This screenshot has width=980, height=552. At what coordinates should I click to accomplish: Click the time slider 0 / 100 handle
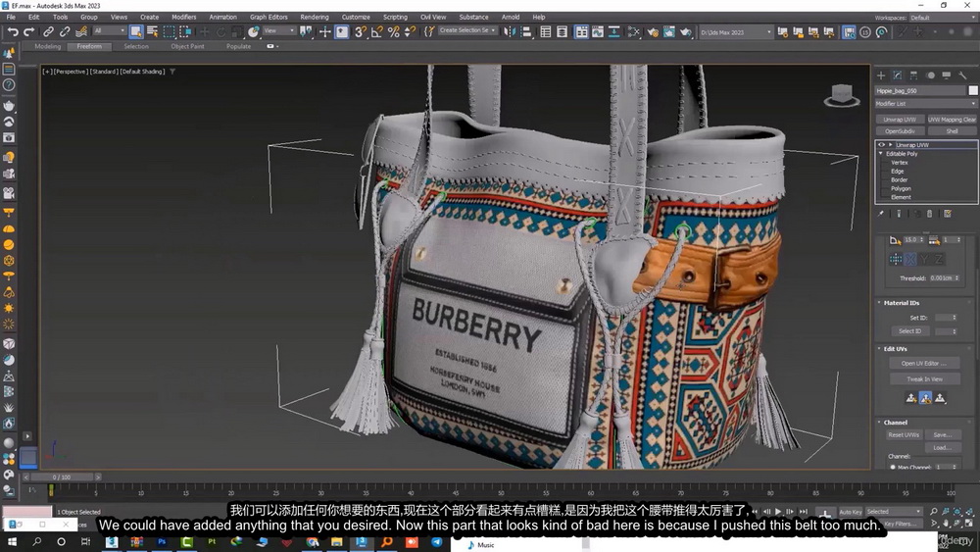(x=61, y=477)
